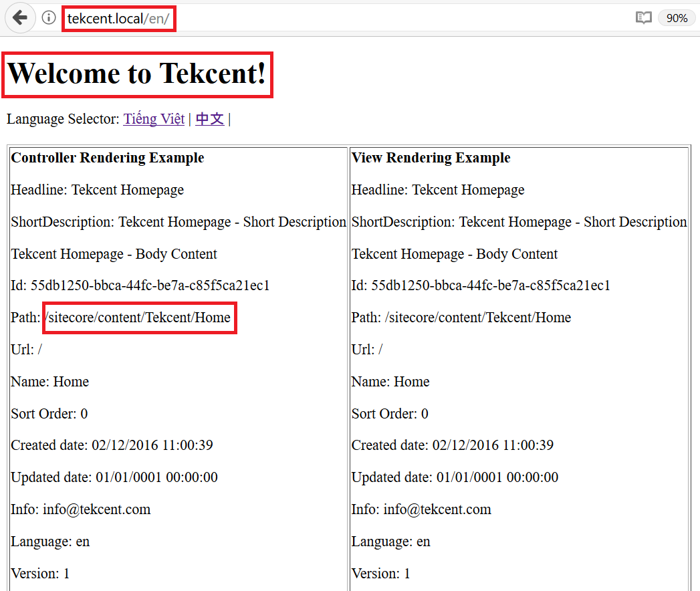Click info@tekcent.com in the View Rendering column
The image size is (700, 591).
tap(437, 509)
